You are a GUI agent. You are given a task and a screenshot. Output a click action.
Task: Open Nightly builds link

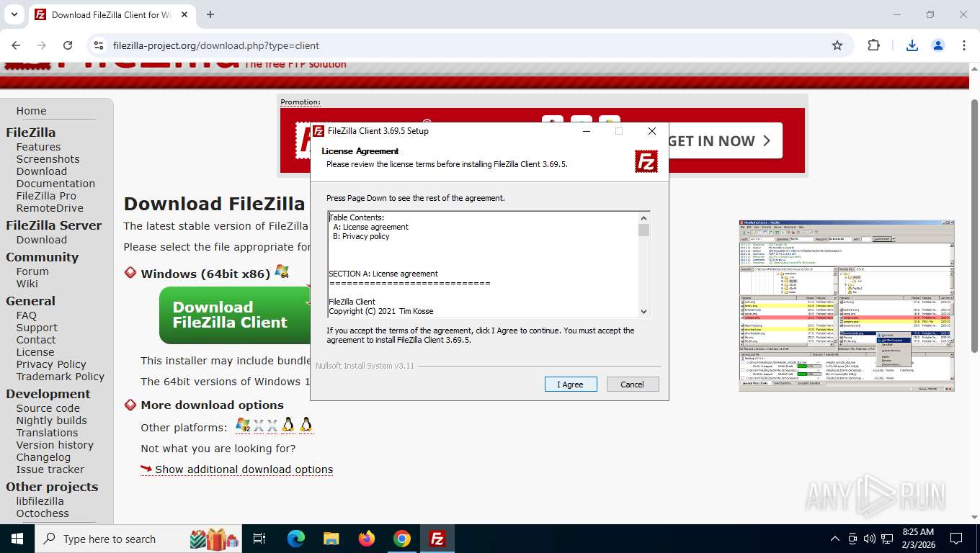click(x=51, y=421)
